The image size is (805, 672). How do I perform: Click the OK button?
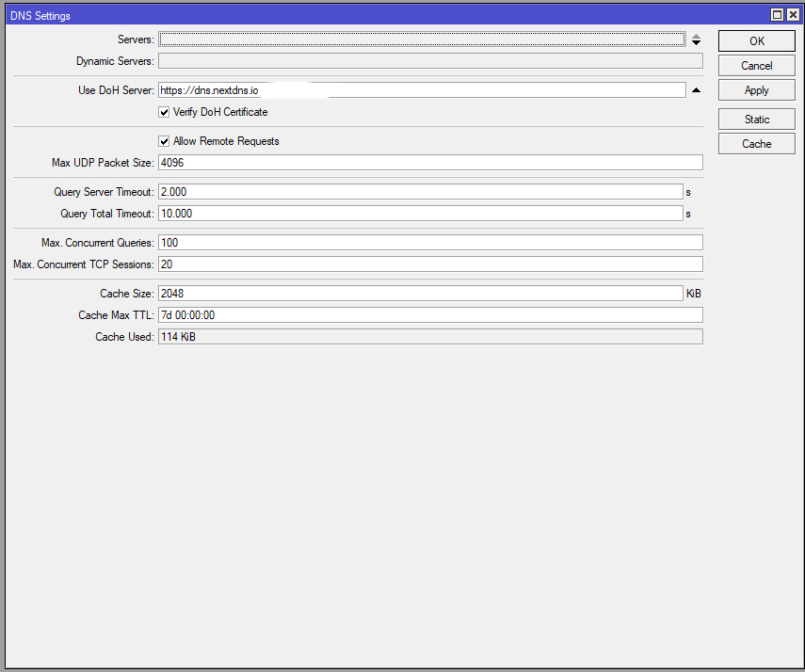point(756,41)
